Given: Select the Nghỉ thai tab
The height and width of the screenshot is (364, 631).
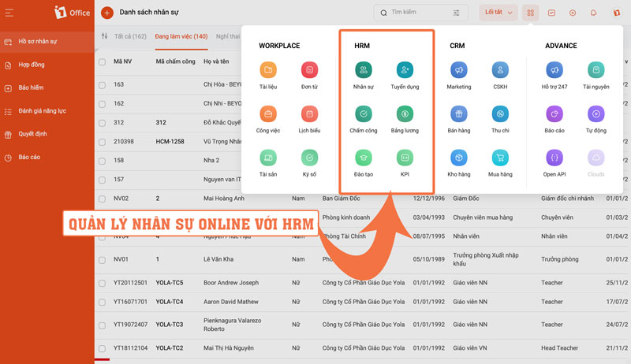Looking at the screenshot, I should click(228, 36).
